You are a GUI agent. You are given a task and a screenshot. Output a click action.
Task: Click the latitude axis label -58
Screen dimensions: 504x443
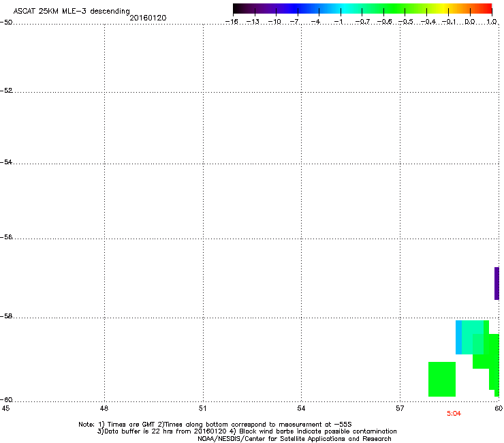[6, 316]
